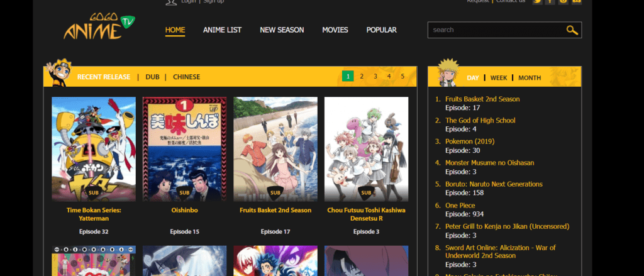Click 'Episode: 934' under One Piece
Image resolution: width=644 pixels, height=276 pixels.
pyautogui.click(x=465, y=214)
